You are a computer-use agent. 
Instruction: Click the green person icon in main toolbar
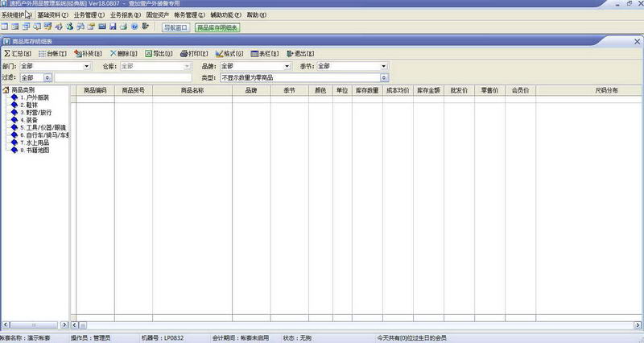[69, 27]
